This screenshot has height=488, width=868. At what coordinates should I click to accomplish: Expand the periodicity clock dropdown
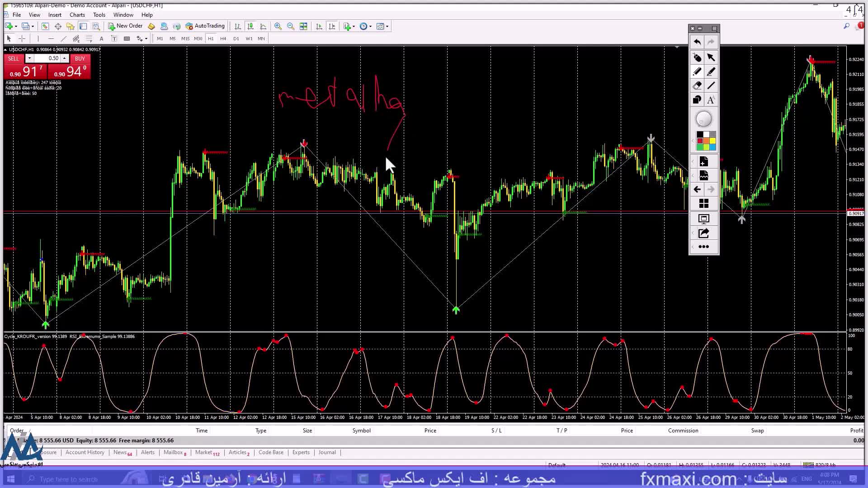tap(370, 26)
